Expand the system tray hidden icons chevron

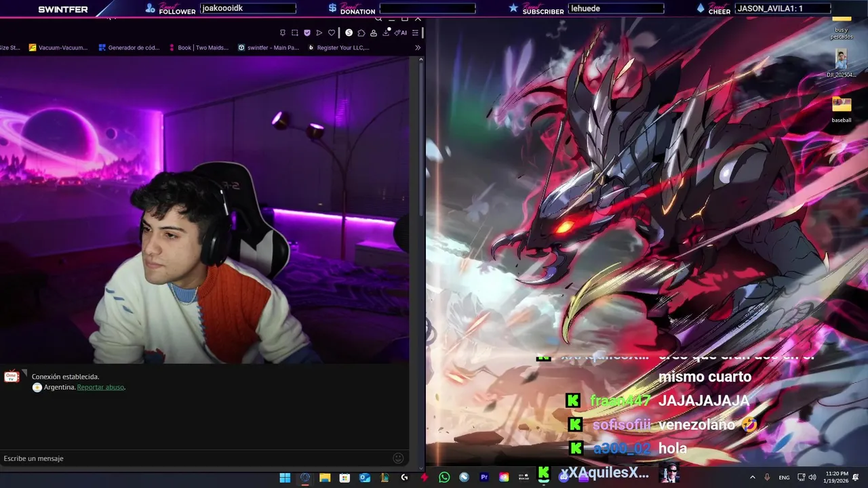(752, 477)
